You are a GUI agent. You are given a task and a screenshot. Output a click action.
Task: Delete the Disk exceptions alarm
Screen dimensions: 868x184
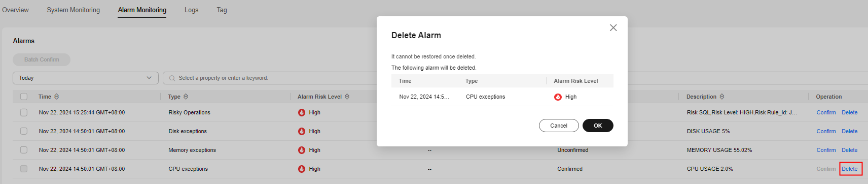[x=850, y=131]
